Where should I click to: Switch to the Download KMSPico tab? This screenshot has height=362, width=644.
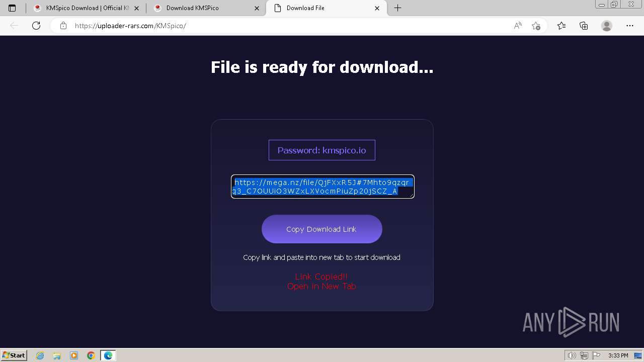click(x=206, y=8)
